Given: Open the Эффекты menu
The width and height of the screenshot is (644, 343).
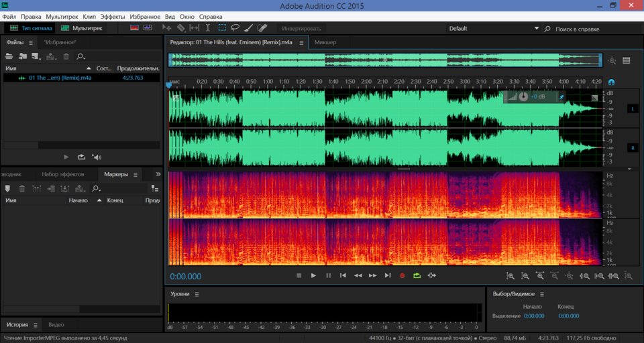Looking at the screenshot, I should pos(113,17).
